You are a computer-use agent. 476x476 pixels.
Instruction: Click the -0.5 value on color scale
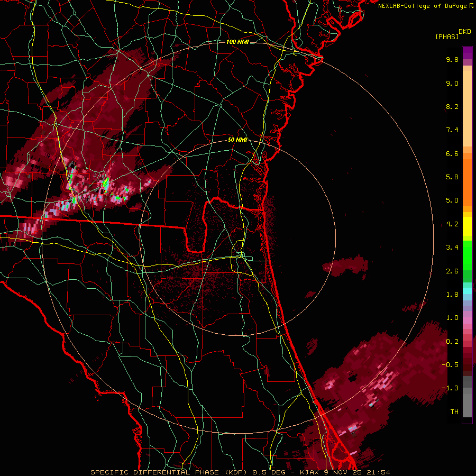tap(450, 365)
